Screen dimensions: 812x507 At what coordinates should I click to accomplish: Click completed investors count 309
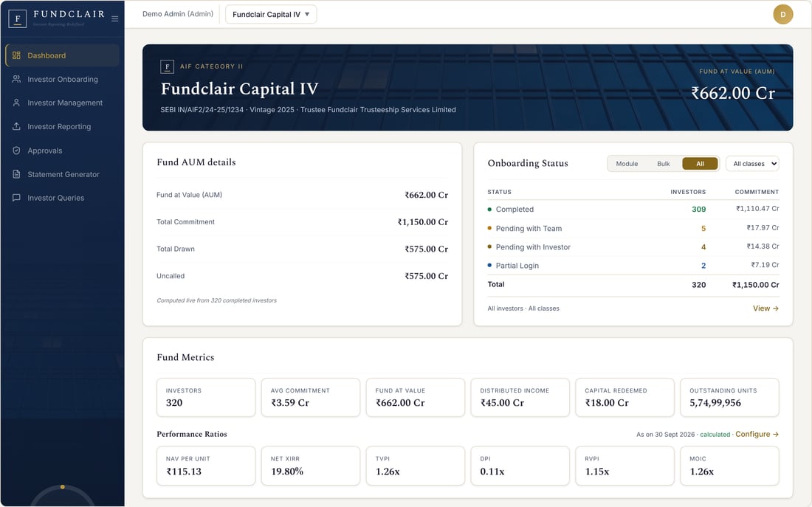pos(698,210)
